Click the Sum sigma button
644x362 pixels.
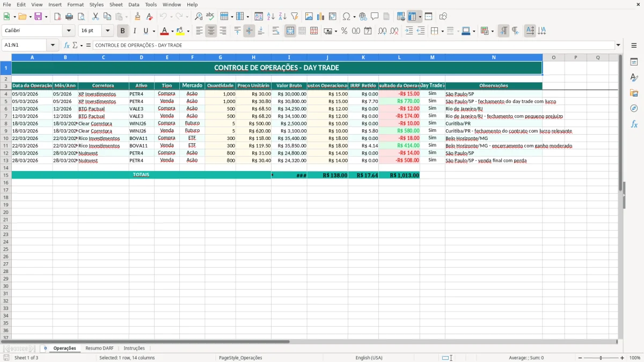click(x=75, y=46)
